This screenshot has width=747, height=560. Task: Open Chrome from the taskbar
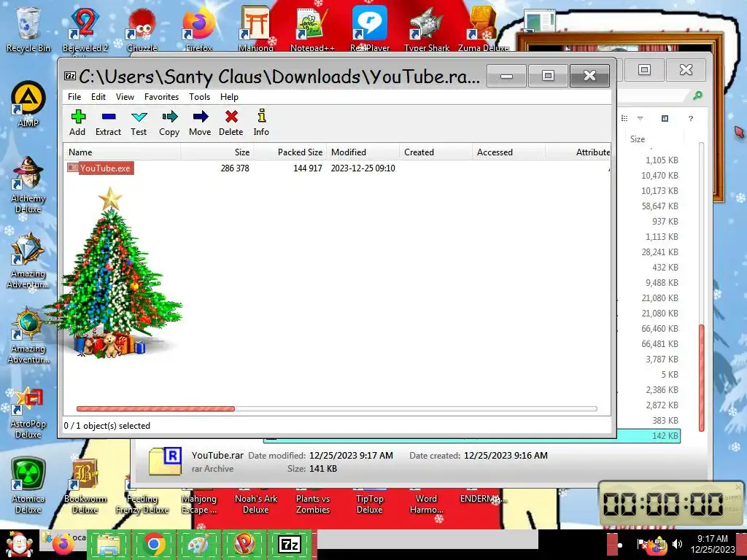point(153,544)
